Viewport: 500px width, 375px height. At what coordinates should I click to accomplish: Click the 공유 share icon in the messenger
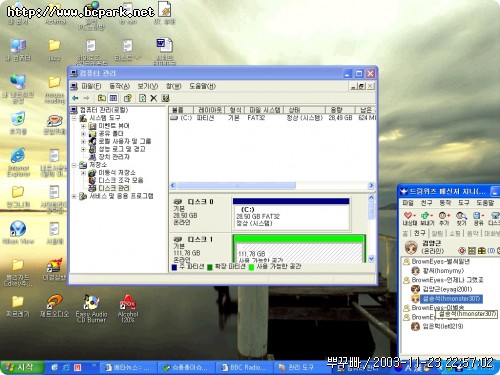pos(478,218)
